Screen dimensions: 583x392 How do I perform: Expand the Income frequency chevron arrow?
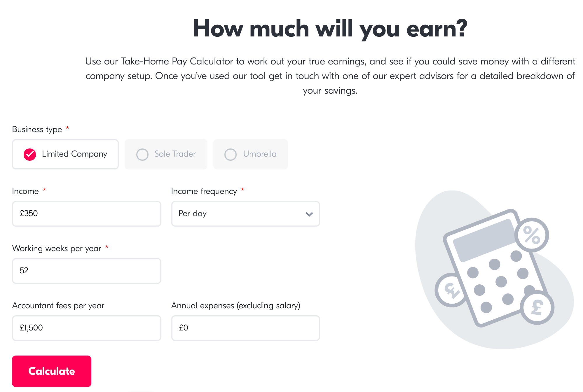click(x=309, y=214)
